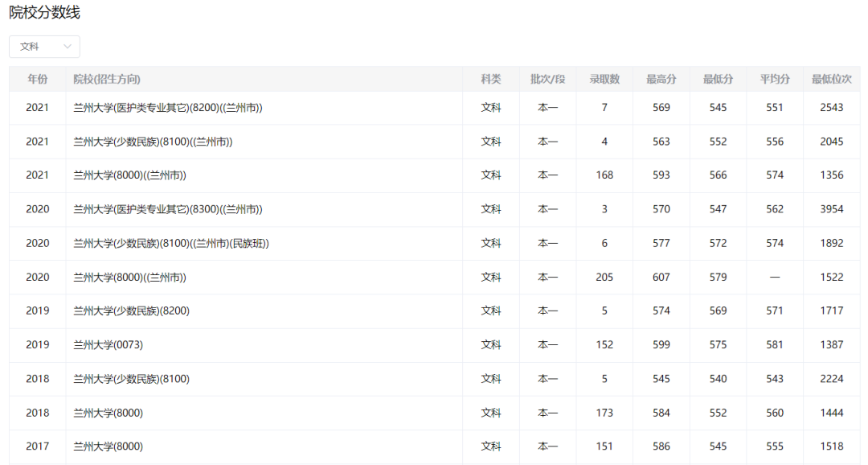Click the lowest rank value 3954
This screenshot has height=465, width=868.
click(x=831, y=209)
